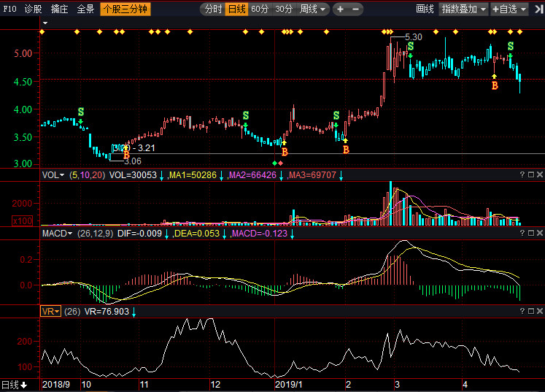Click the (26,12,9) MACD parameters
The image size is (545, 392).
tap(96, 234)
